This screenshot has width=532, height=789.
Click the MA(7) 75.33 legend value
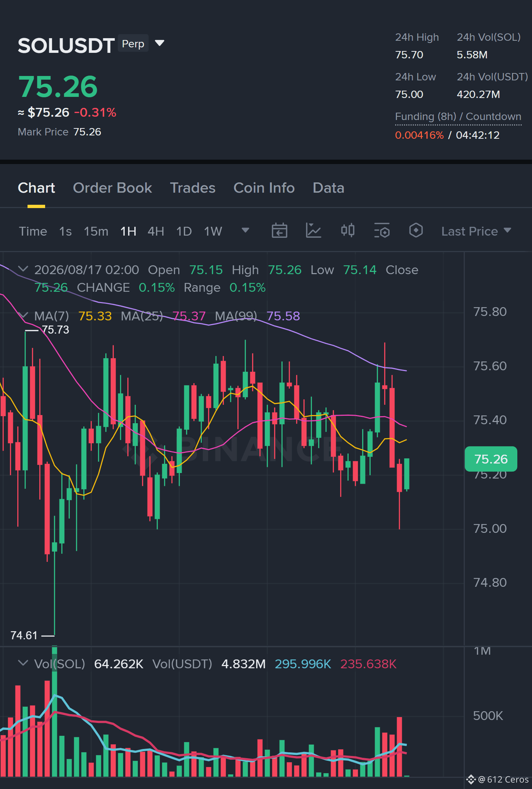coord(95,316)
